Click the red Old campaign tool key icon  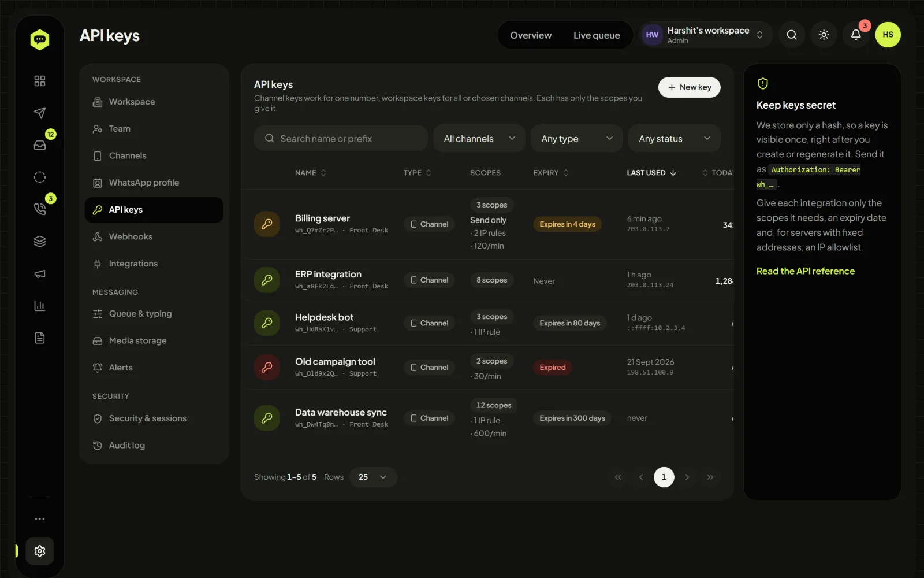267,367
